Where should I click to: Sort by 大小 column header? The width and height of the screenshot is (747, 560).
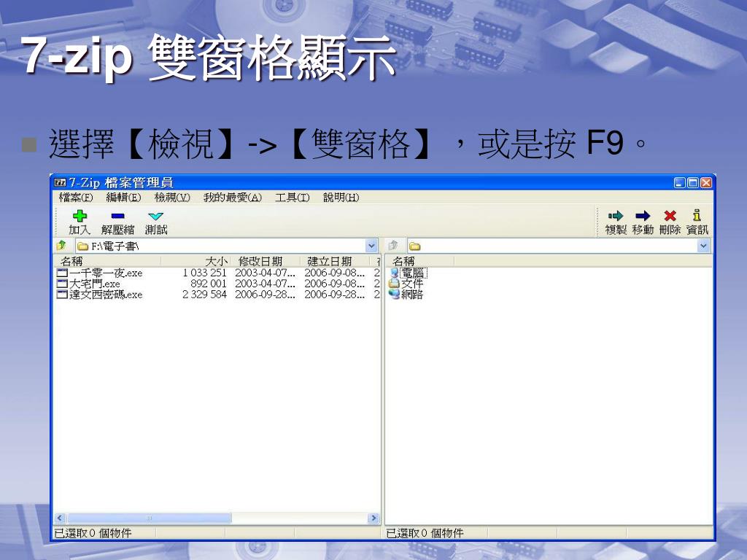[x=196, y=261]
